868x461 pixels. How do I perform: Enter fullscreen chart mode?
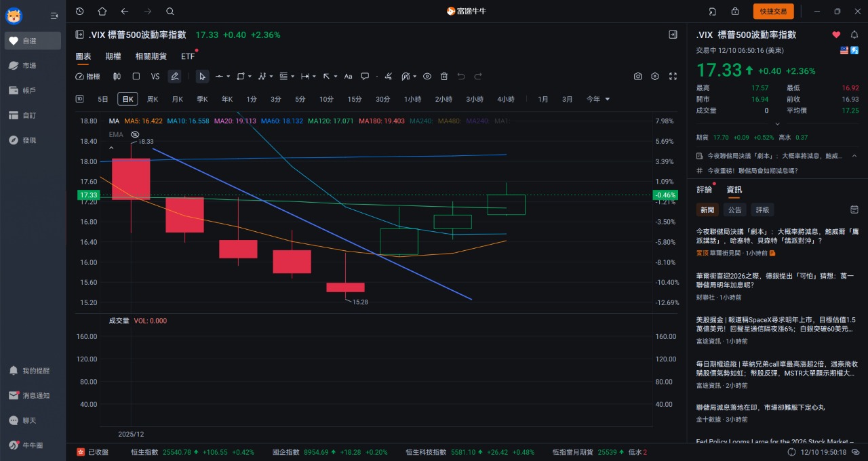[x=673, y=77]
